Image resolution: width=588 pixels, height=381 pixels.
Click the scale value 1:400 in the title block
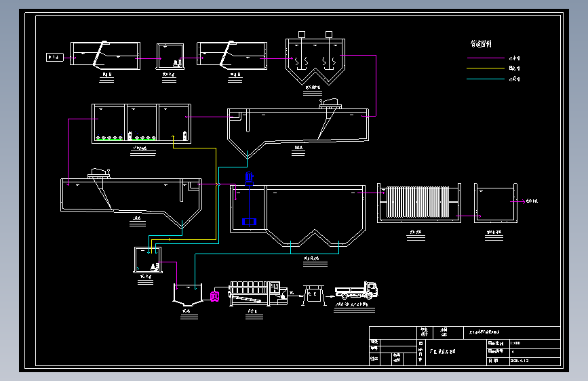pyautogui.click(x=515, y=343)
